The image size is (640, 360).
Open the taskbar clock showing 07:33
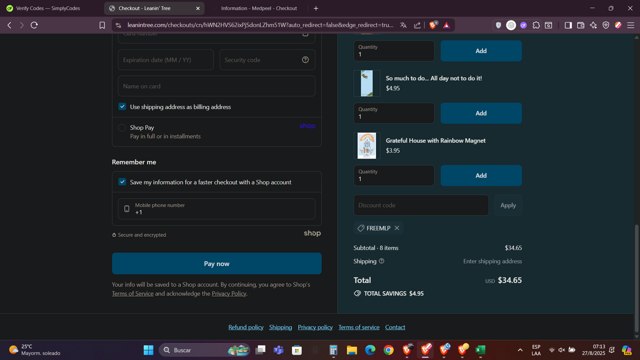point(593,350)
